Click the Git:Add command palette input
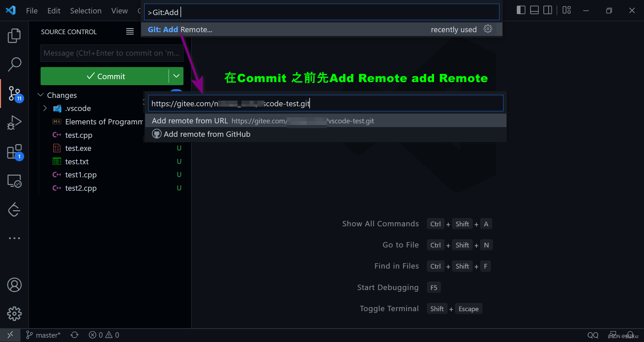The width and height of the screenshot is (644, 342). (321, 12)
